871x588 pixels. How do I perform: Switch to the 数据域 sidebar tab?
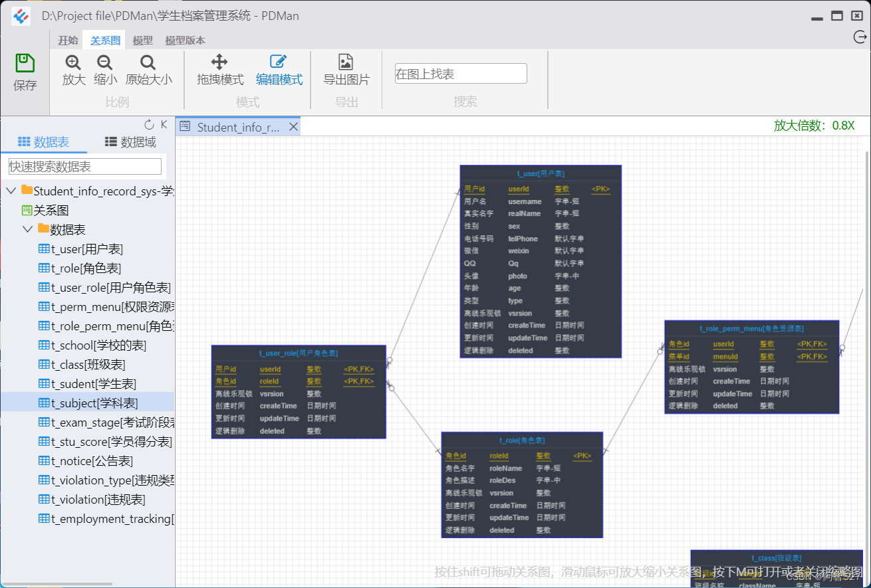[x=131, y=142]
